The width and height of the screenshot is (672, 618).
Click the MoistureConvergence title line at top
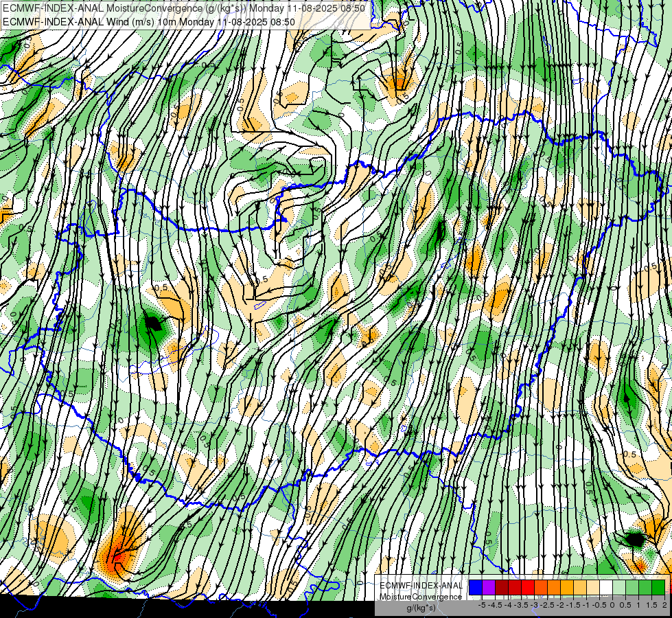point(184,8)
